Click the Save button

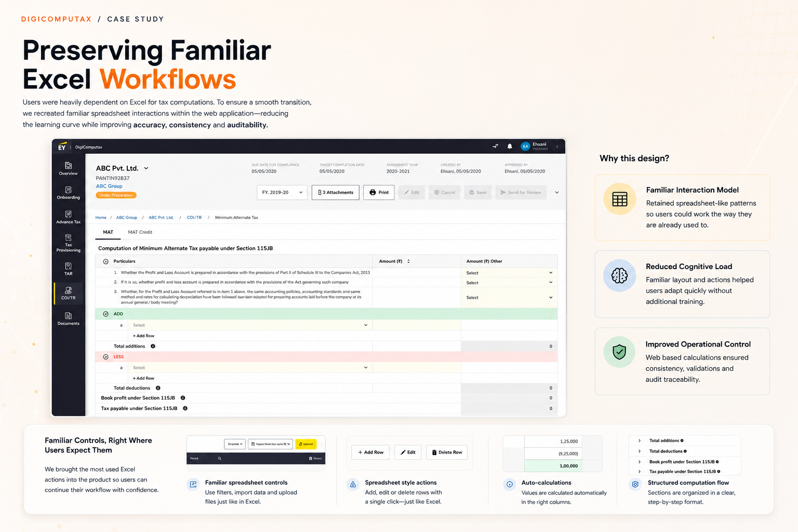pyautogui.click(x=478, y=192)
